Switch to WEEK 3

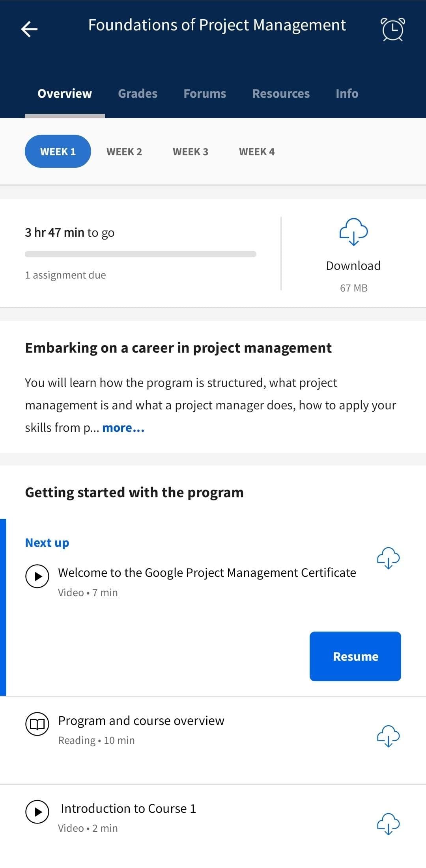coord(191,151)
